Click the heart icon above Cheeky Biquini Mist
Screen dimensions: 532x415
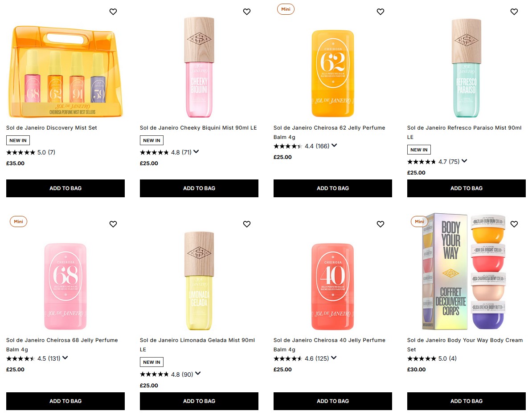pyautogui.click(x=247, y=12)
